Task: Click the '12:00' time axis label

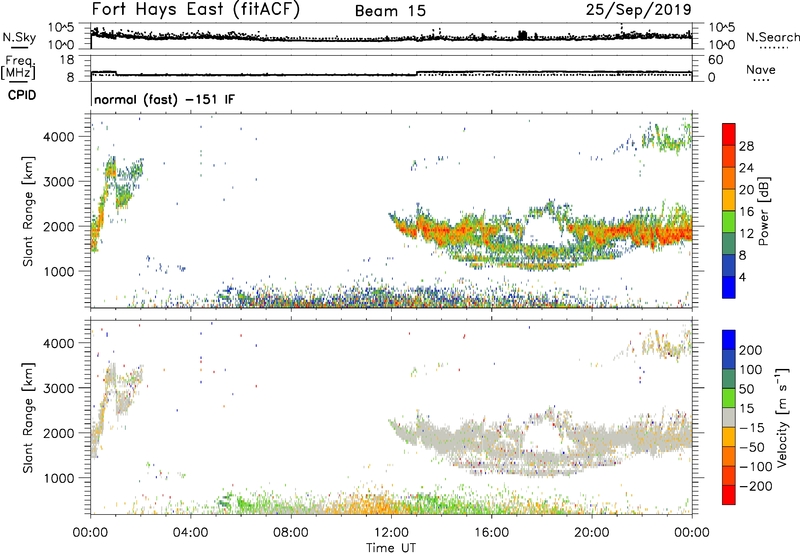Action: pyautogui.click(x=390, y=532)
